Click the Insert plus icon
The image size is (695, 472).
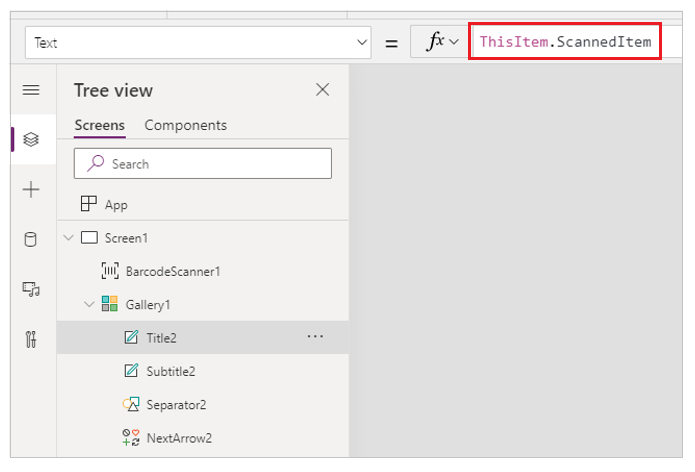(31, 190)
